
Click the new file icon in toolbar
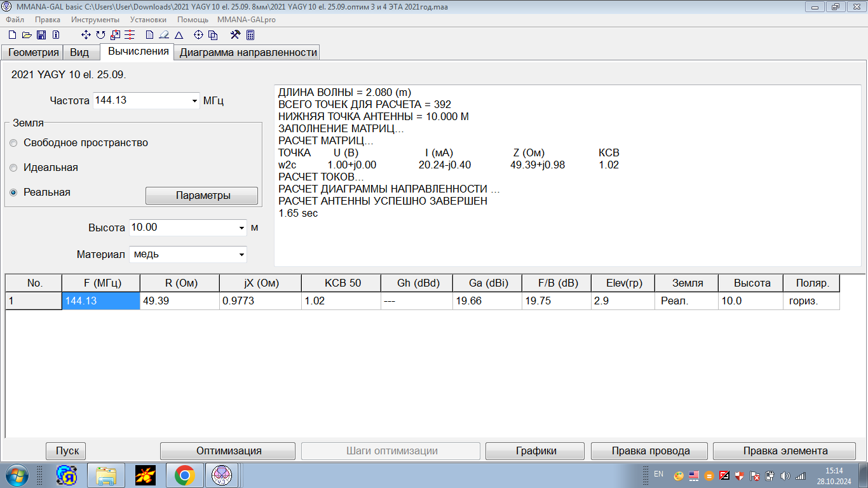[12, 35]
